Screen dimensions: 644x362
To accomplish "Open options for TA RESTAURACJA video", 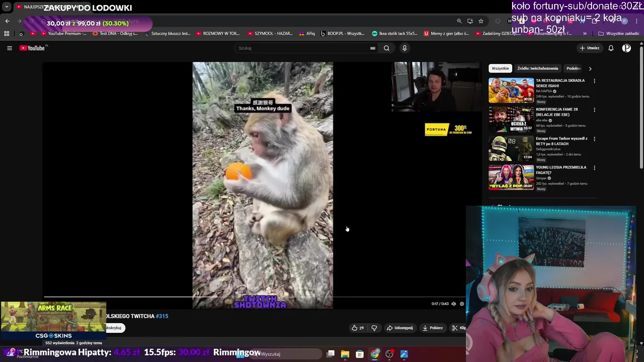I will point(594,81).
